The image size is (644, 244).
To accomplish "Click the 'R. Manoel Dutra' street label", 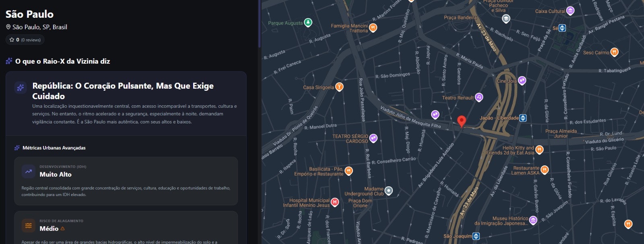I will pos(320,127).
